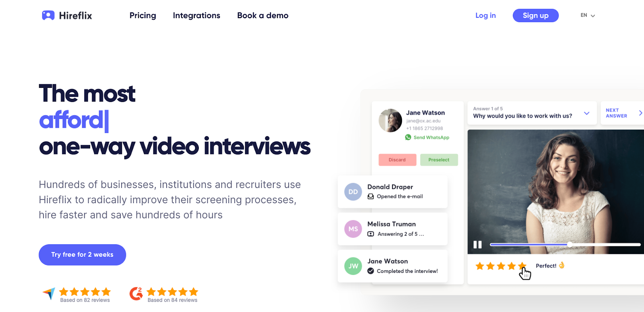Viewport: 644px width, 312px height.
Task: Click the Log in link
Action: click(x=485, y=15)
